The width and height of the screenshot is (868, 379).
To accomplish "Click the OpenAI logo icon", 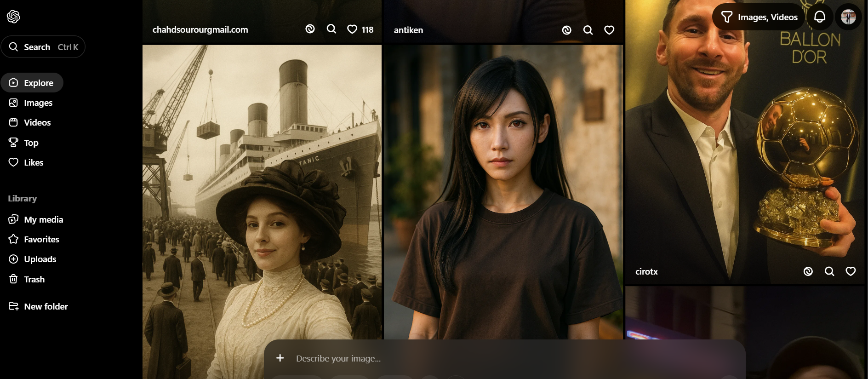I will pos(13,17).
